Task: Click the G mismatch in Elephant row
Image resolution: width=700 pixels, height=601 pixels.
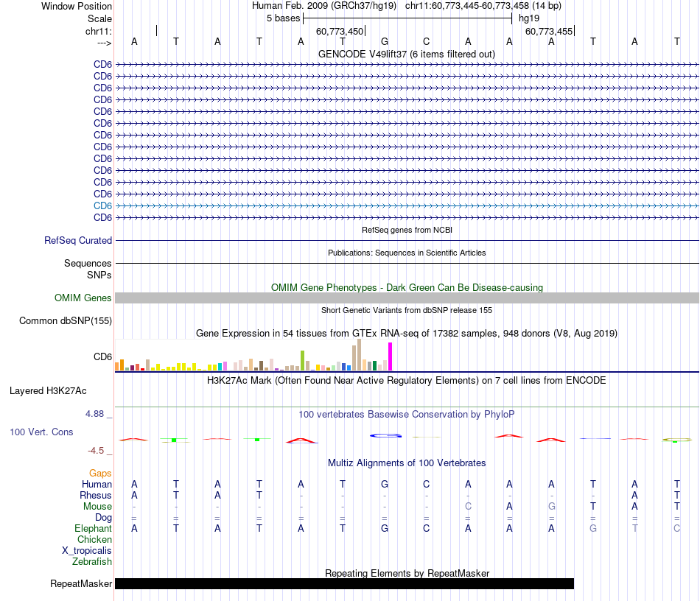Action: pyautogui.click(x=593, y=528)
